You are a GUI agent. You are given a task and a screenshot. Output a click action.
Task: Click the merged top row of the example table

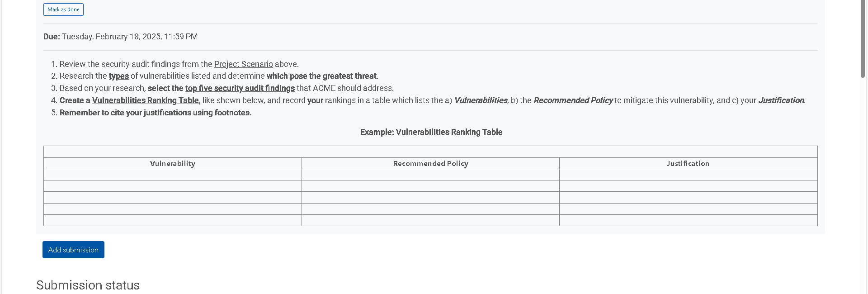click(x=430, y=152)
